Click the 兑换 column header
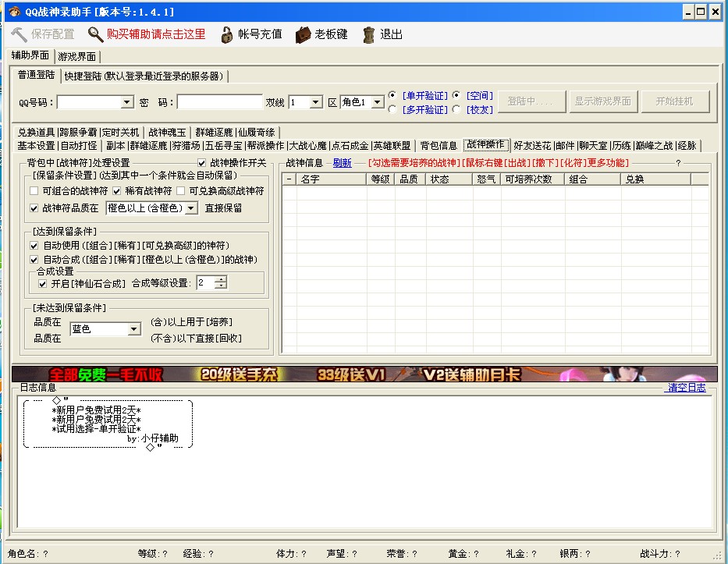This screenshot has height=564, width=728. click(655, 179)
